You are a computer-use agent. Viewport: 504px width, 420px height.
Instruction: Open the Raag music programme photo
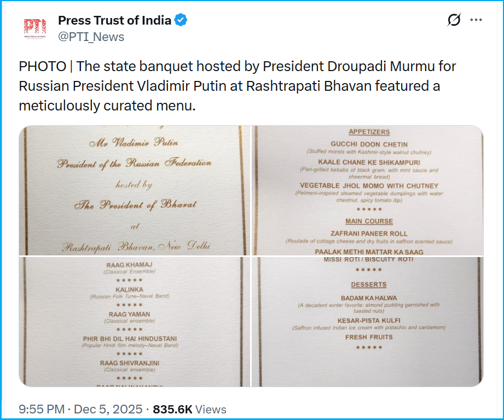tap(134, 322)
